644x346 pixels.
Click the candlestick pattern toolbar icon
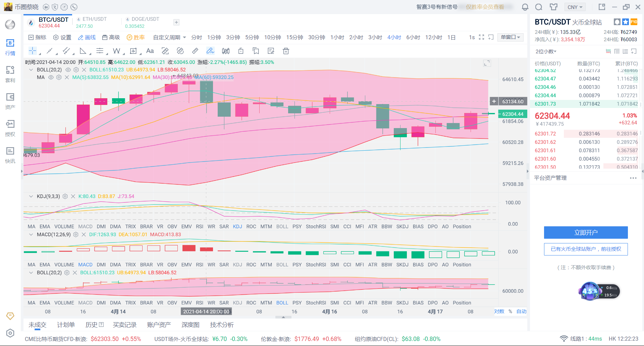(x=226, y=51)
